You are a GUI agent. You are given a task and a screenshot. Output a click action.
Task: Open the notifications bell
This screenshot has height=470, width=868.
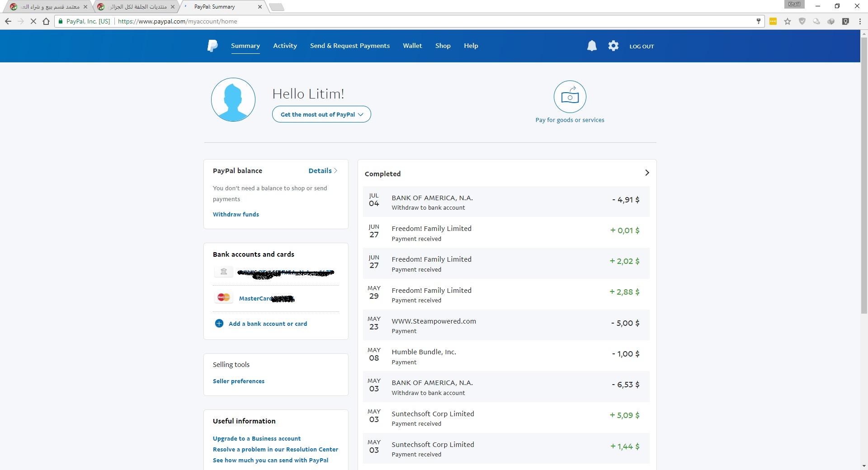click(x=592, y=46)
